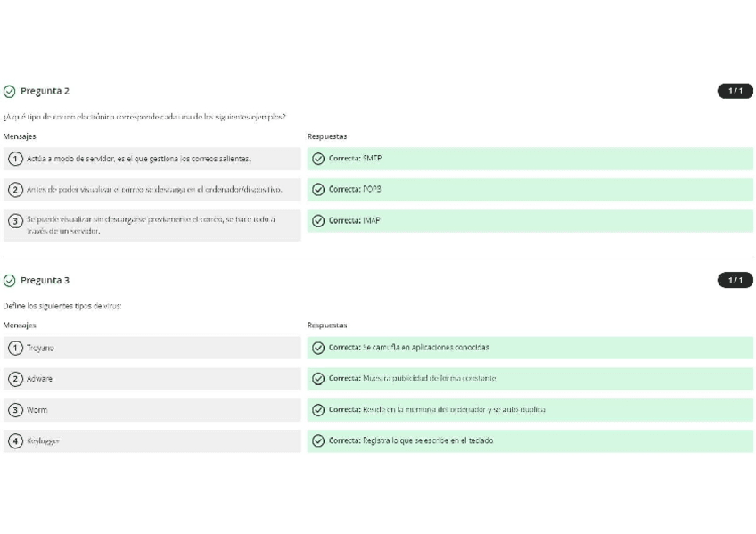
Task: Click the 1/1 score badge for Pregunta 3
Action: click(x=735, y=281)
